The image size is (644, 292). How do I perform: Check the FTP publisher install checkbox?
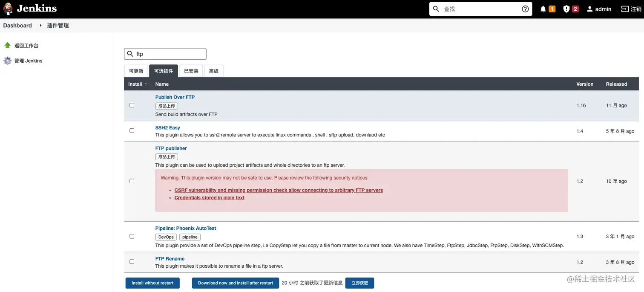pos(132,181)
